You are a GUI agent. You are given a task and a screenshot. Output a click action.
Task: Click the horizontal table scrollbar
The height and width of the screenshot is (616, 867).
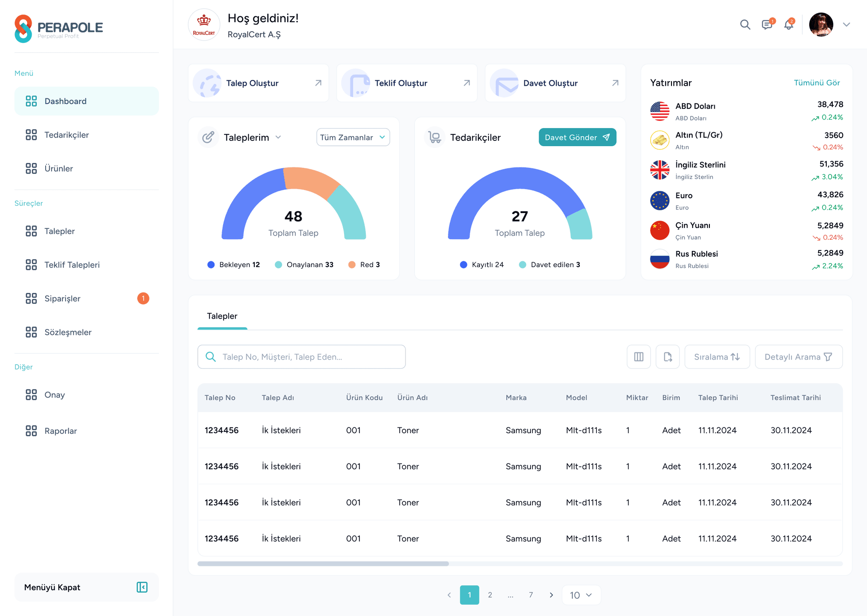323,564
